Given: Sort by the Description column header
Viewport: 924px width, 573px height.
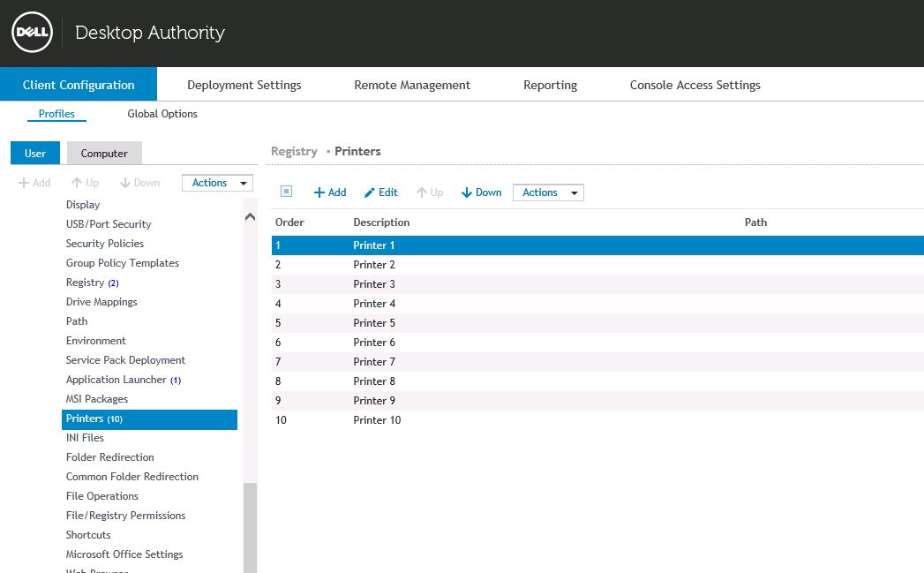Looking at the screenshot, I should [381, 222].
